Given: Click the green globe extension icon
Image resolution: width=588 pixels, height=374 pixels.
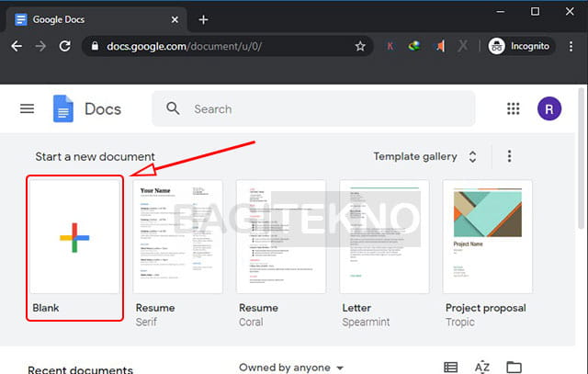Looking at the screenshot, I should pyautogui.click(x=414, y=46).
